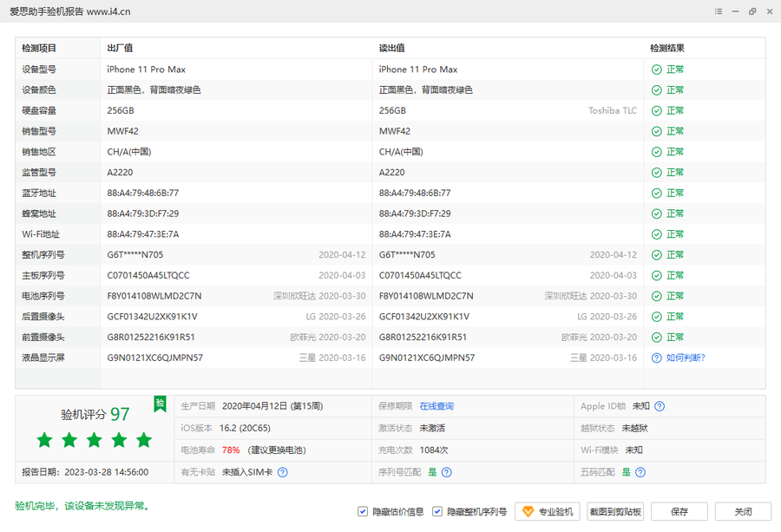This screenshot has width=781, height=532.
Task: Click the 检测项目 column header
Action: coord(39,49)
